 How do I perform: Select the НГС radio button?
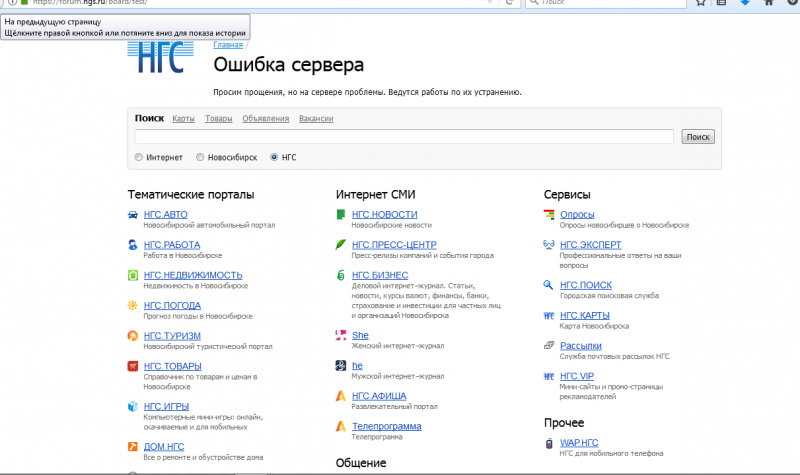click(274, 157)
